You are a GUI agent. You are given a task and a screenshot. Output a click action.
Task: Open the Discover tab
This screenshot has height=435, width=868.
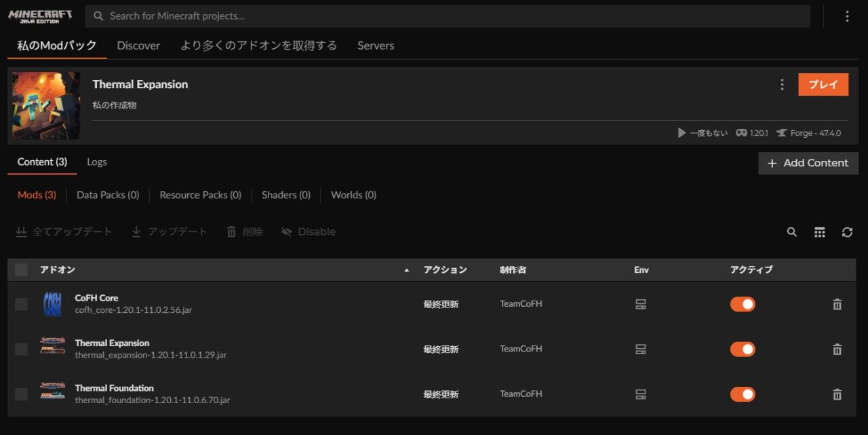pyautogui.click(x=138, y=45)
